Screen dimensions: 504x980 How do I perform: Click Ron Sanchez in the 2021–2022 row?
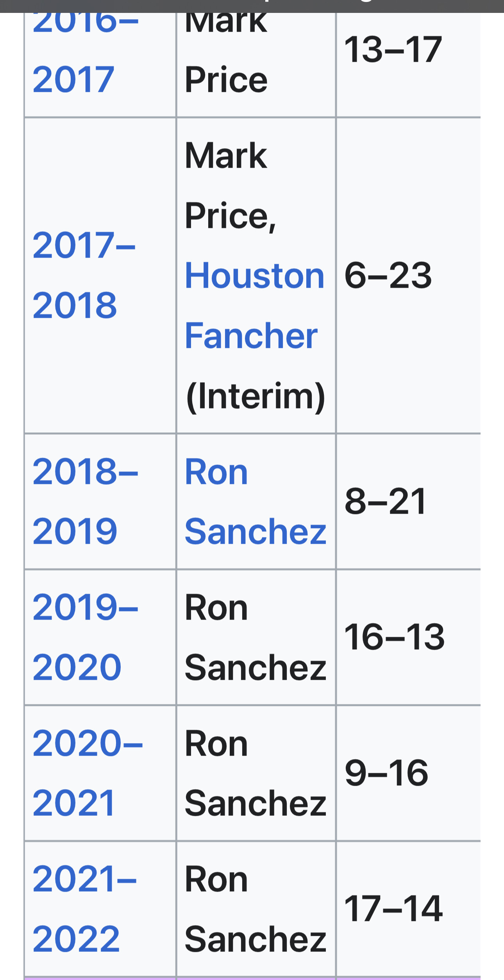click(255, 908)
